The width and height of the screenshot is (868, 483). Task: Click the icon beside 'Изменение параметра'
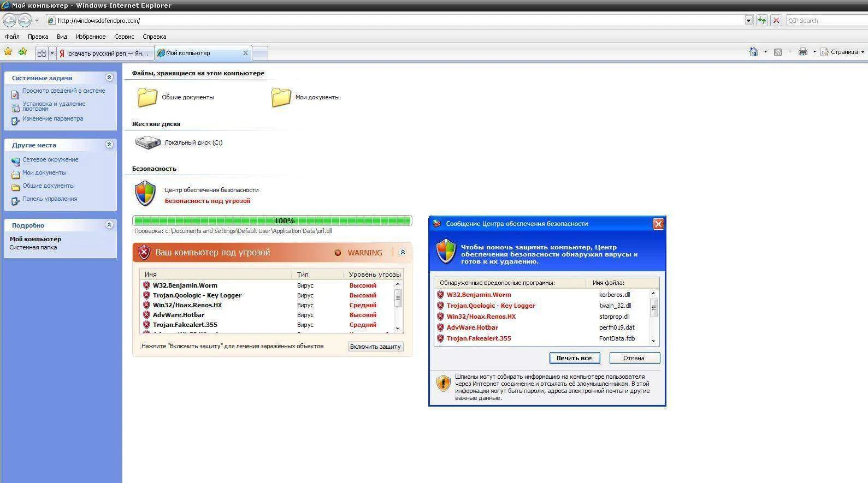[15, 121]
